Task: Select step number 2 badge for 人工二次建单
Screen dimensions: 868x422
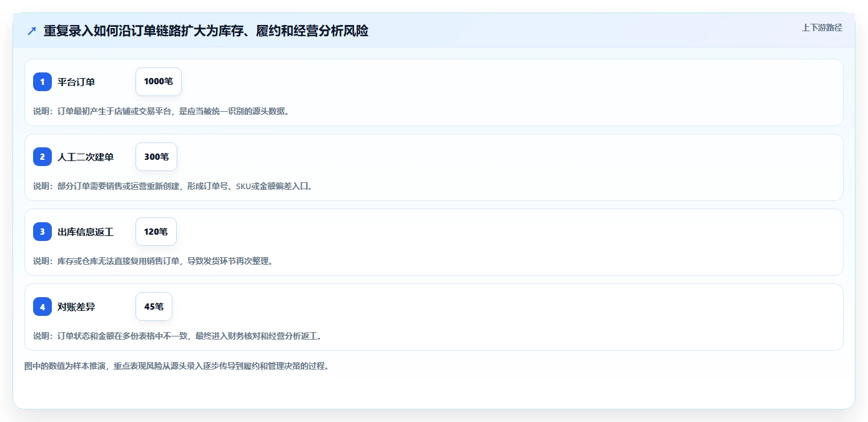Action: click(42, 157)
